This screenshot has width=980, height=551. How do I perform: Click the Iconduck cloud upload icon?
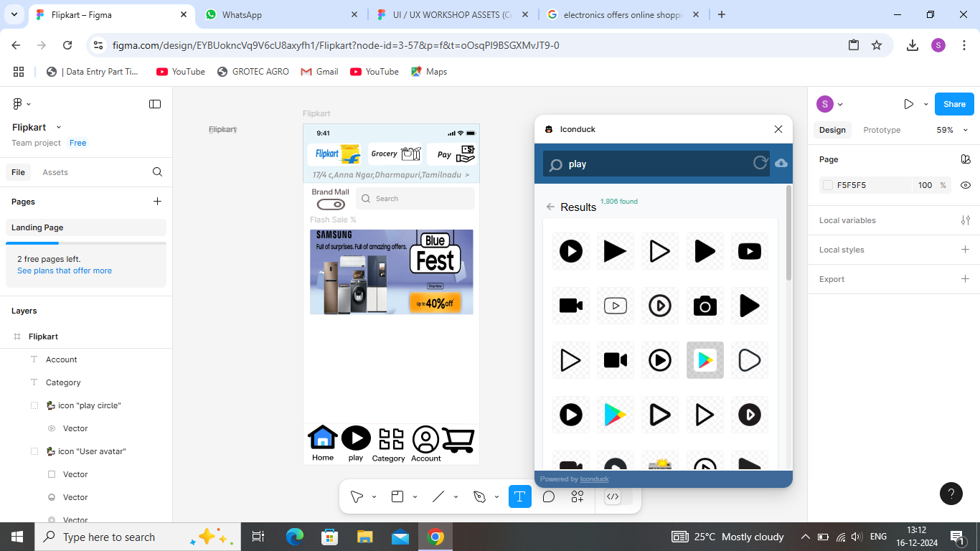coord(781,164)
